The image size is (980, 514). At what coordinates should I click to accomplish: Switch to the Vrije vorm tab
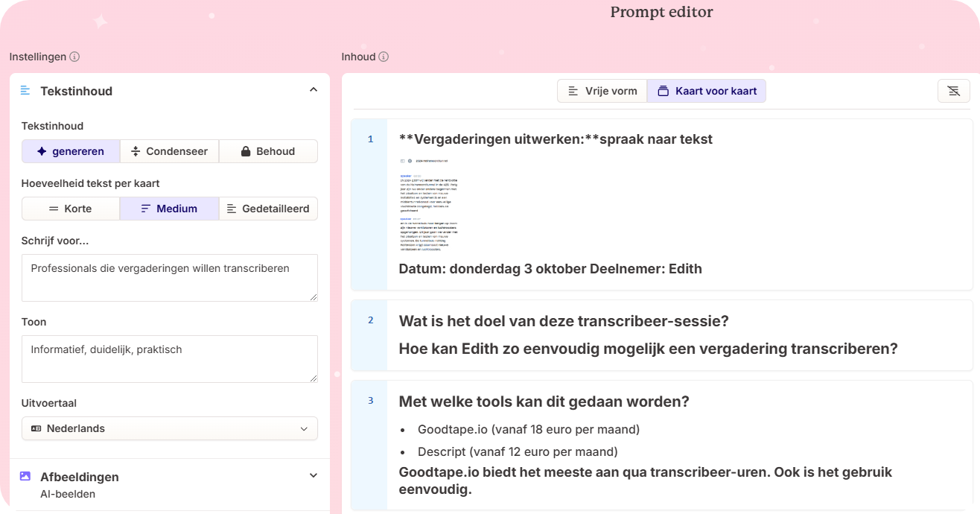pos(602,91)
